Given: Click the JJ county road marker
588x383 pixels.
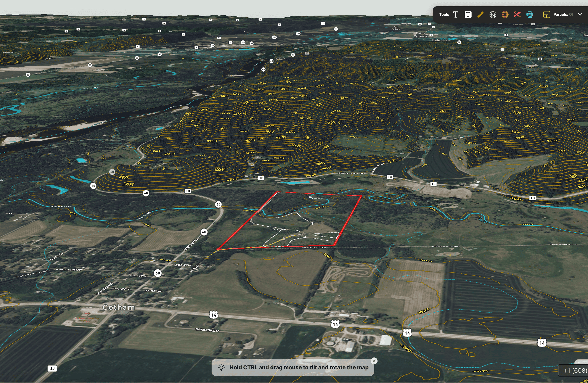Looking at the screenshot, I should click(x=52, y=369).
